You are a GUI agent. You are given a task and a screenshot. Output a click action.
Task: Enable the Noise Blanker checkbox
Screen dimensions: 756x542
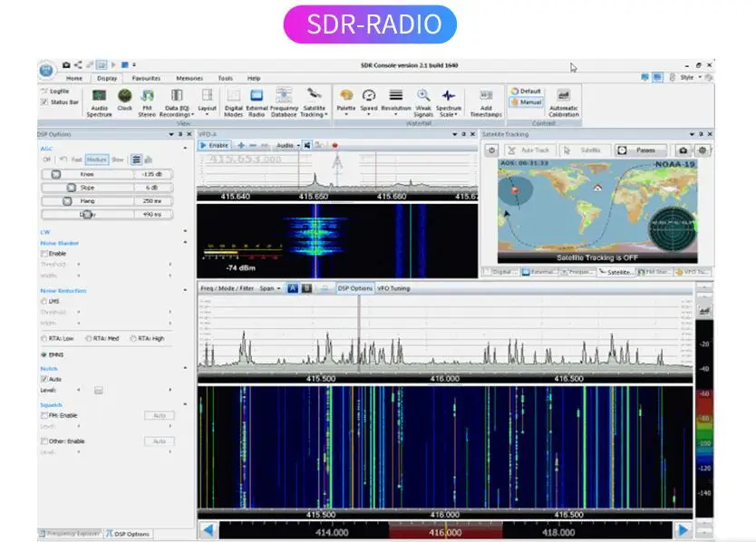coord(45,254)
